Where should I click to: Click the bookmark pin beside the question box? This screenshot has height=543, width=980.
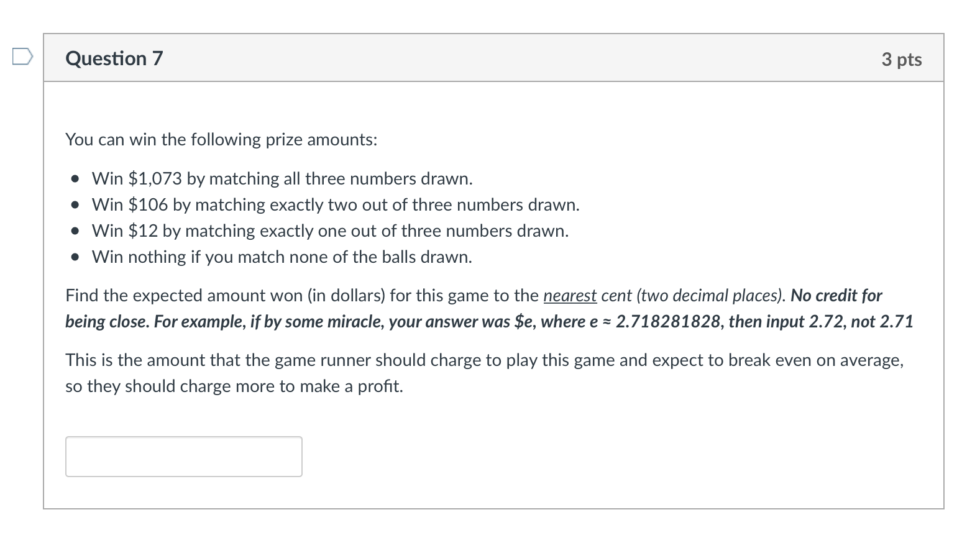pyautogui.click(x=21, y=56)
